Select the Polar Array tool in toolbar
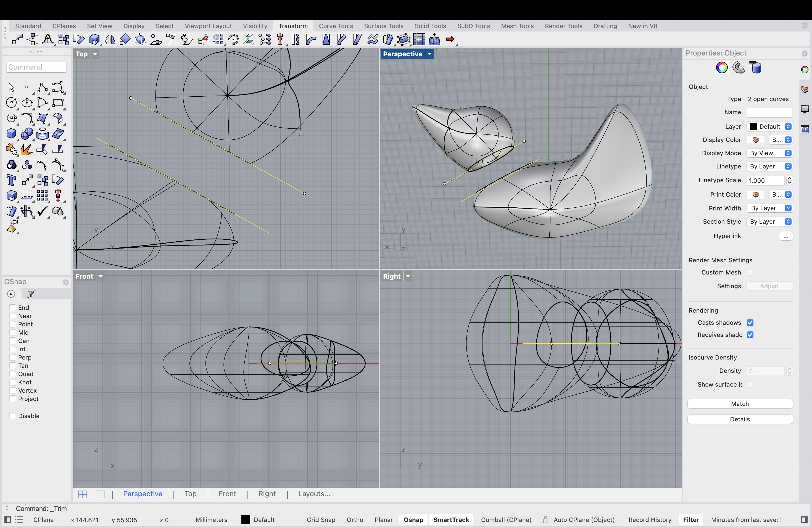 pyautogui.click(x=233, y=39)
